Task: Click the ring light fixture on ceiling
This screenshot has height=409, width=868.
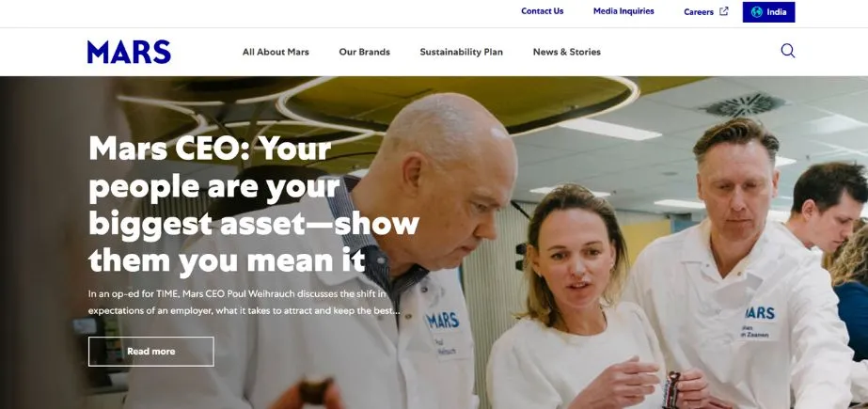Action: point(460,105)
